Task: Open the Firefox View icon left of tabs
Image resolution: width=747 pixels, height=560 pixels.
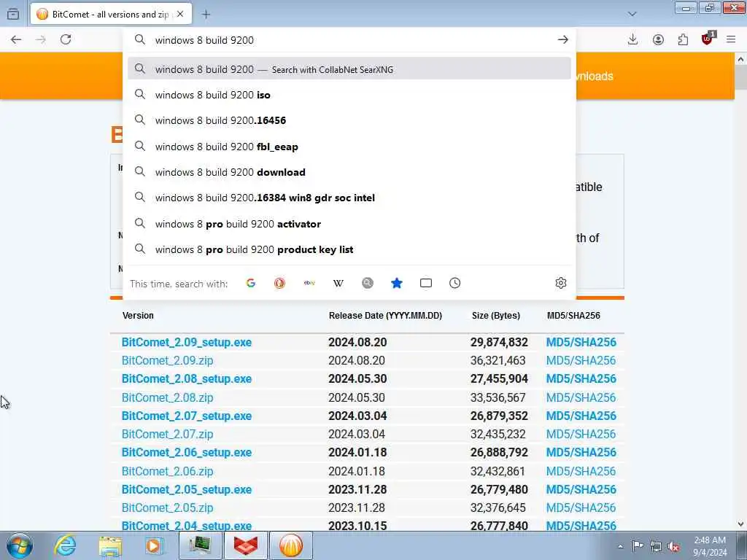Action: [13, 14]
